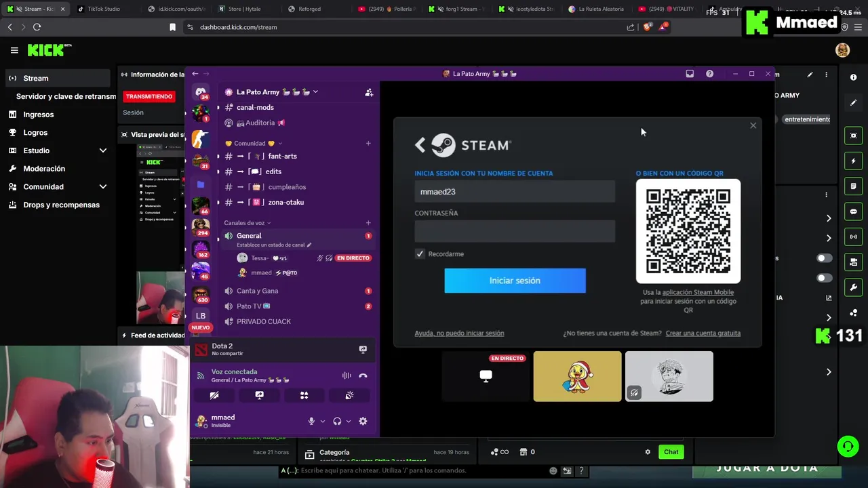Viewport: 868px width, 488px height.
Task: Open Discord direct messages home icon
Action: click(201, 92)
